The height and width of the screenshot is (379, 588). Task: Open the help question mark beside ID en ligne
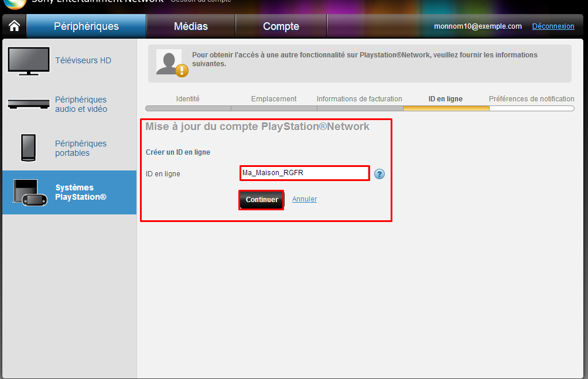click(380, 174)
